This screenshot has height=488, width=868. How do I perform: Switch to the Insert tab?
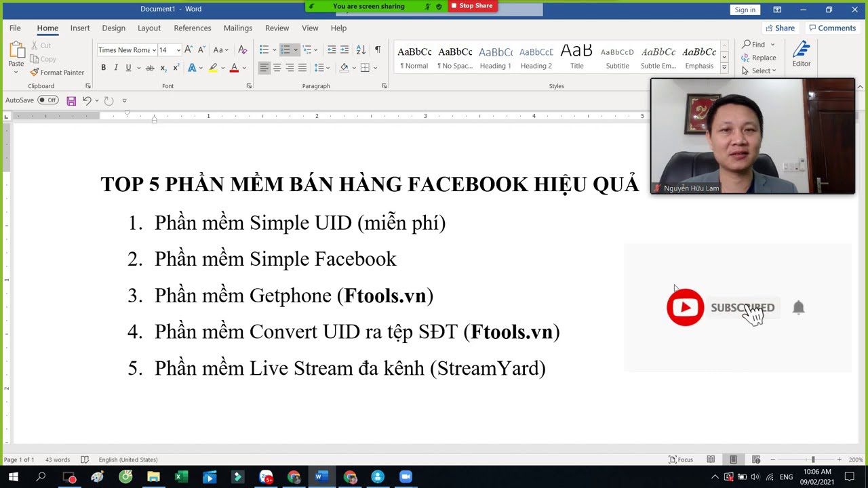tap(80, 28)
